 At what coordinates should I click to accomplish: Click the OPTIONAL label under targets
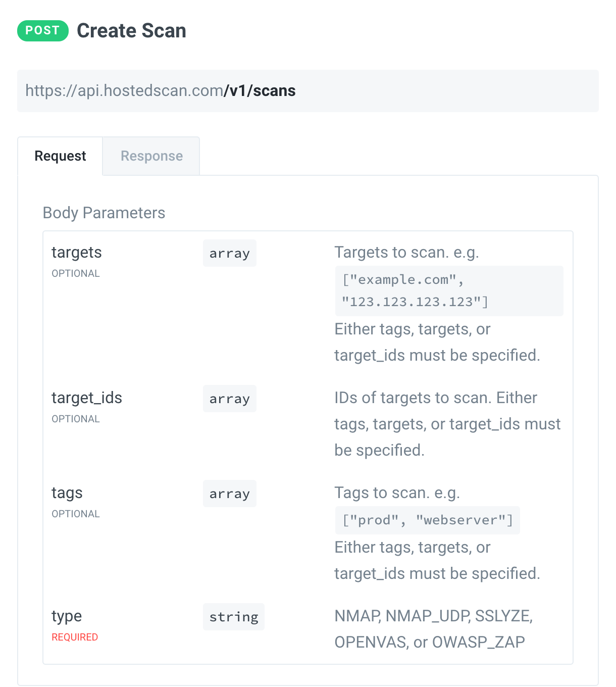76,273
